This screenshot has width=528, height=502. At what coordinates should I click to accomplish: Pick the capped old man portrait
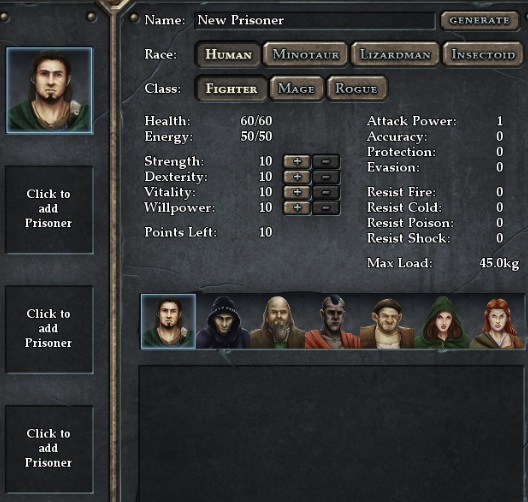(x=387, y=322)
